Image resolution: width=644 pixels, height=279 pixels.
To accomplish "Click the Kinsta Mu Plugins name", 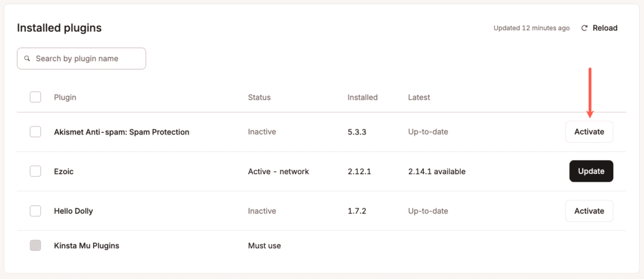I will [87, 246].
